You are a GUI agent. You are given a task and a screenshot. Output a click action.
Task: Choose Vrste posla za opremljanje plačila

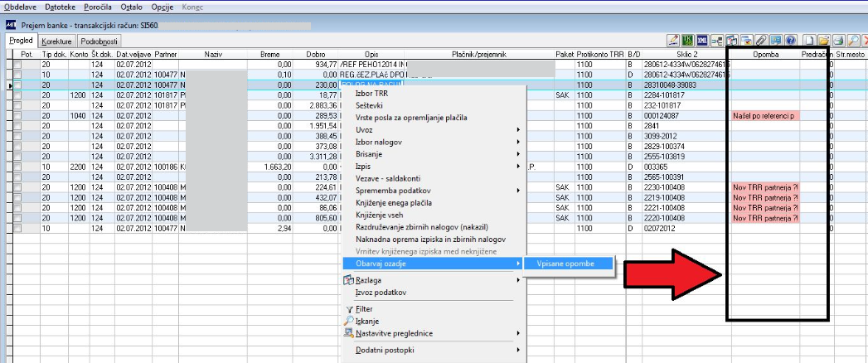(x=434, y=118)
